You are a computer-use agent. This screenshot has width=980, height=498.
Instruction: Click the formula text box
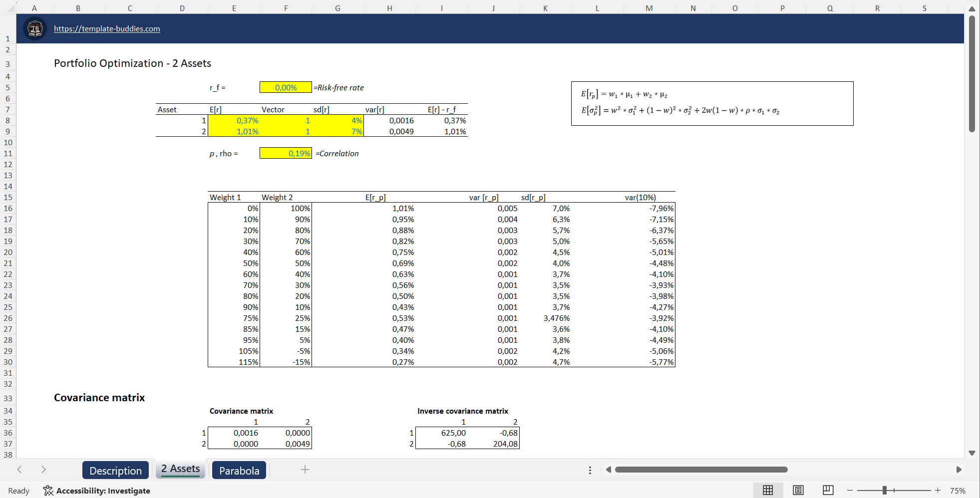pyautogui.click(x=712, y=103)
